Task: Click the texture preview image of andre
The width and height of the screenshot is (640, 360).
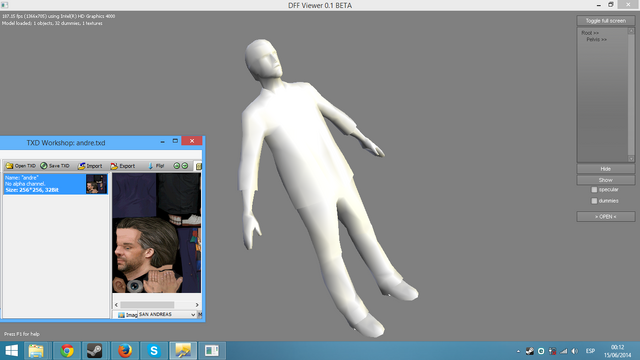Action: click(157, 233)
